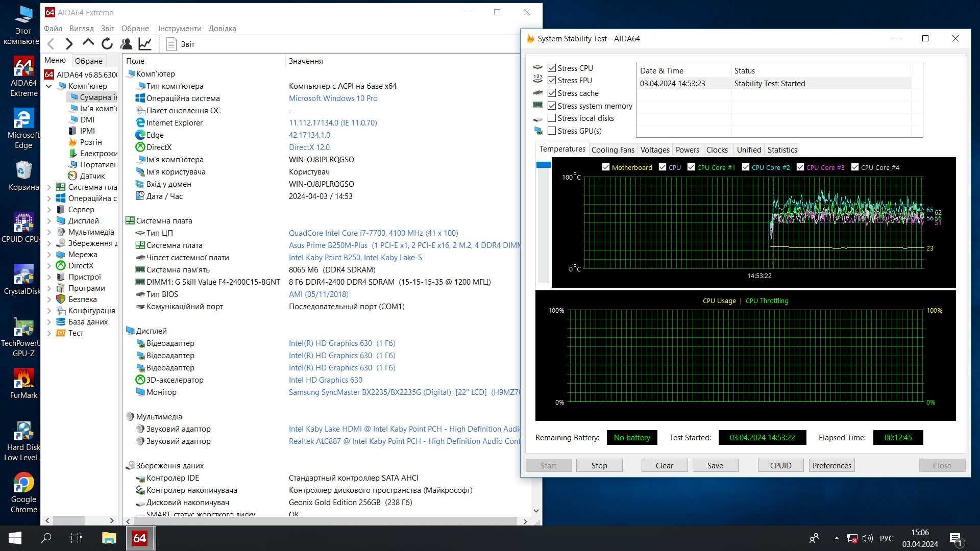Expand the Безпека tree node
Image resolution: width=980 pixels, height=551 pixels.
click(x=49, y=299)
